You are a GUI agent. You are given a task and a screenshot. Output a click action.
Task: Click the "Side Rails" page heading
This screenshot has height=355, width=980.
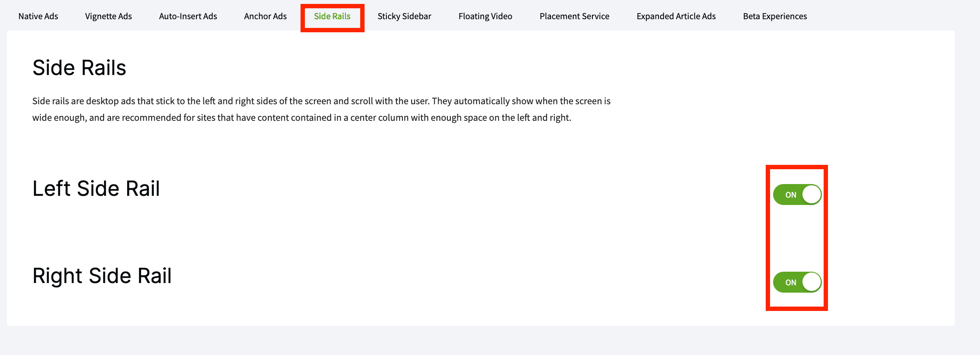pyautogui.click(x=79, y=68)
